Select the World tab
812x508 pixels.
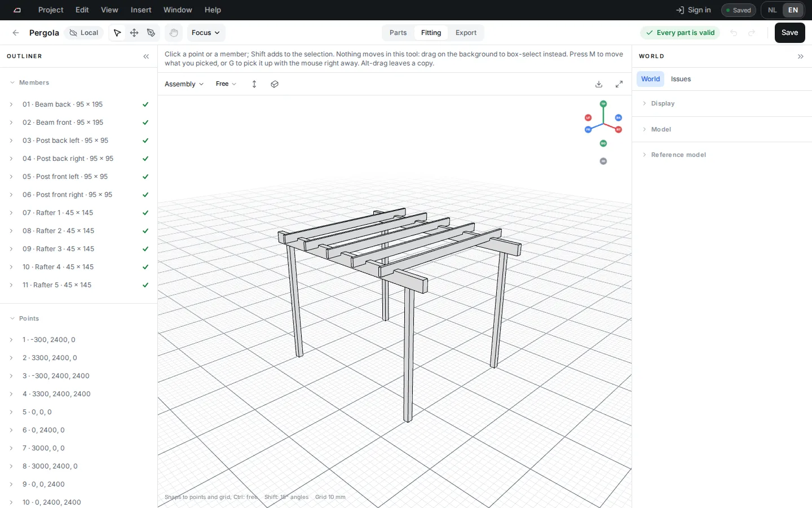[650, 79]
